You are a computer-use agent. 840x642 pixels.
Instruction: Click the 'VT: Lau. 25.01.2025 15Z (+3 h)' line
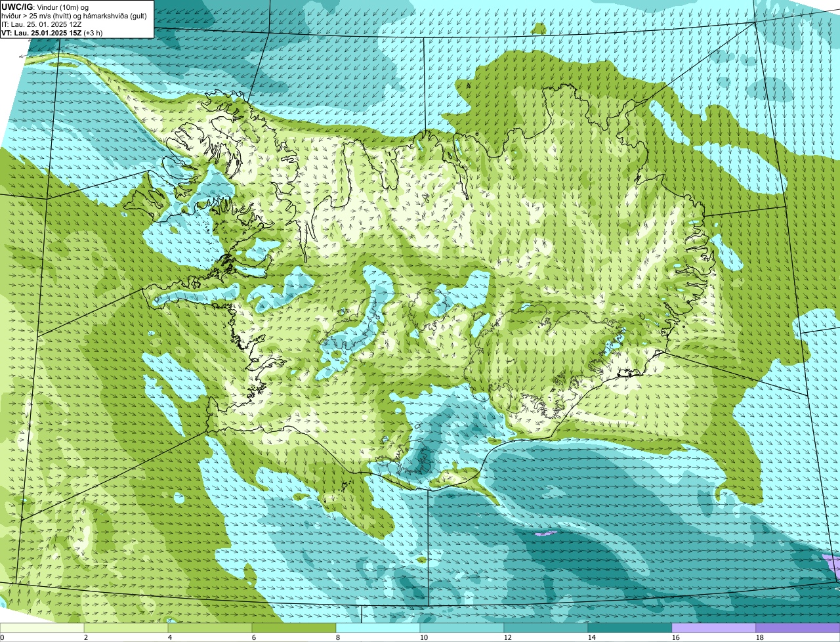coord(52,32)
